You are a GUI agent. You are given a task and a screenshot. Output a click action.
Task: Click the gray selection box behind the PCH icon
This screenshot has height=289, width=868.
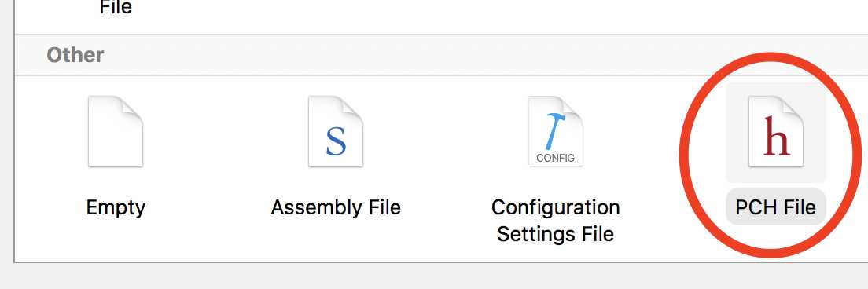[775, 133]
